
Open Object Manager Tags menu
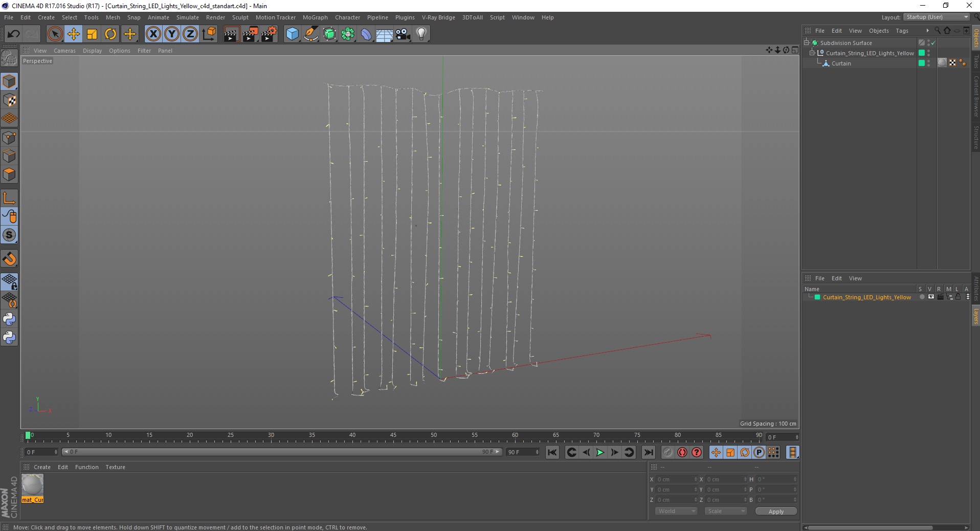click(902, 31)
